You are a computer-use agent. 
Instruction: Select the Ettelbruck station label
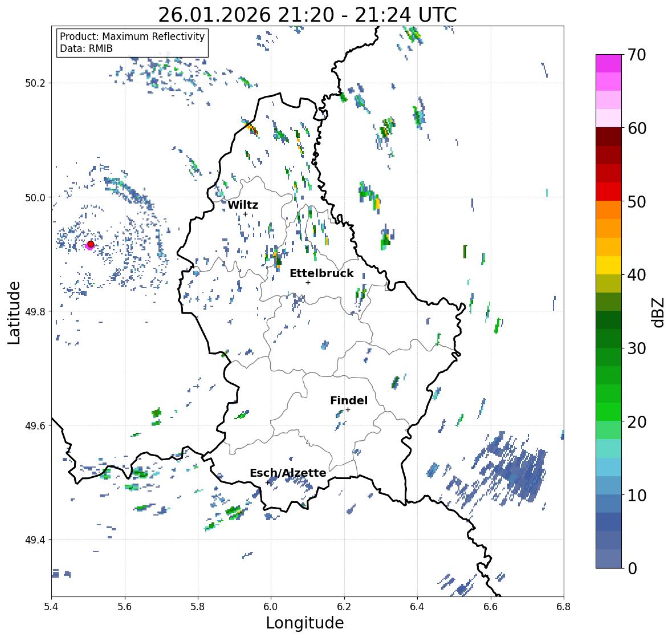321,274
